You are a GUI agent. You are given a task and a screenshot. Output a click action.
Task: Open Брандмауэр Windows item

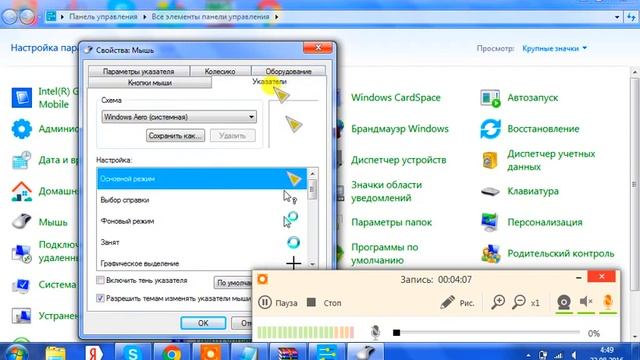pos(400,129)
